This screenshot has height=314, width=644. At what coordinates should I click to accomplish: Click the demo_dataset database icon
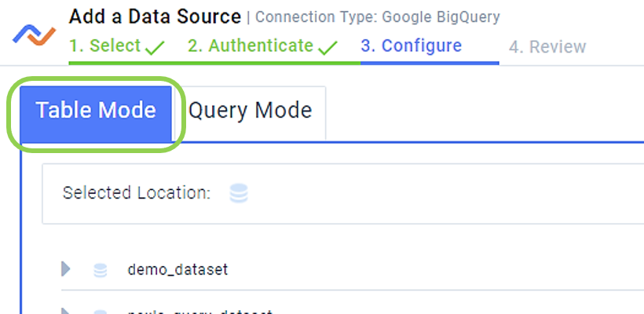pos(101,271)
